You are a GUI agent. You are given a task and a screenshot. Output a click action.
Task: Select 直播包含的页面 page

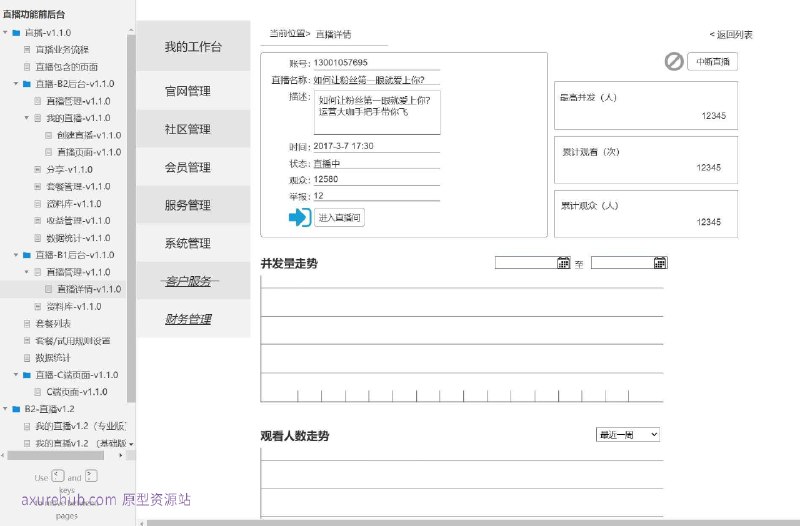[67, 67]
